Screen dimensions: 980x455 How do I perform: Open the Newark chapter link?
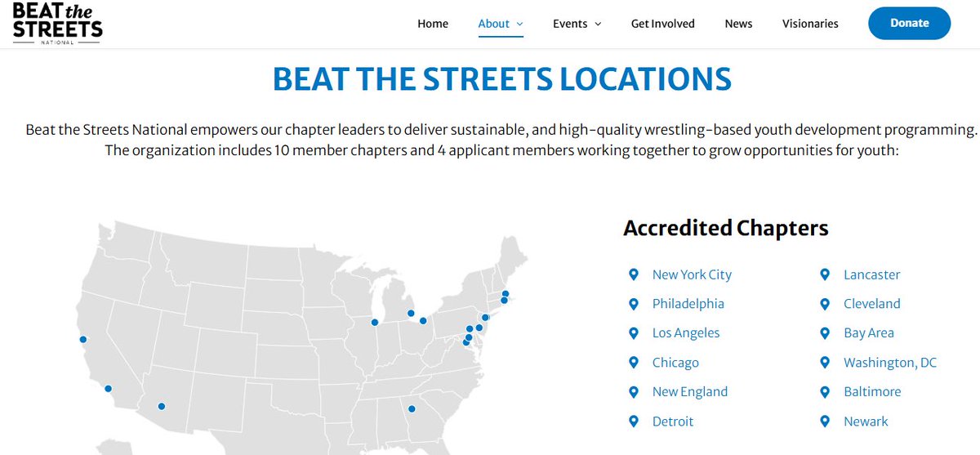pyautogui.click(x=866, y=422)
